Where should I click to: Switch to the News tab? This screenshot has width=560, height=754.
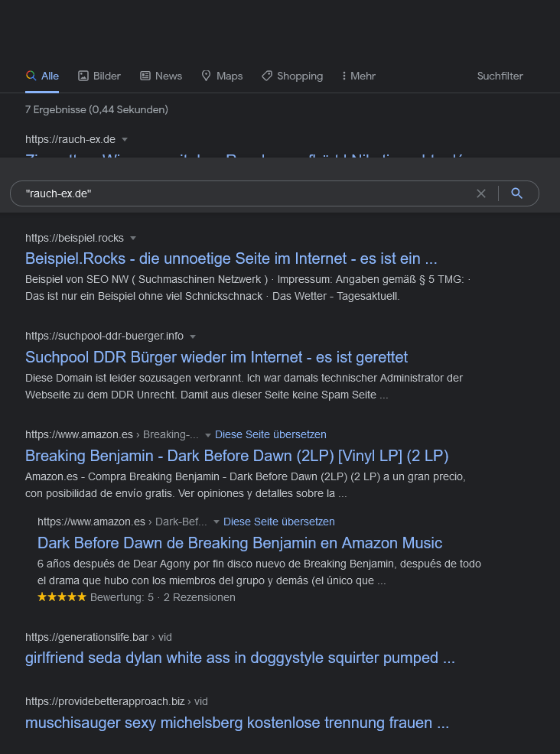pos(161,76)
